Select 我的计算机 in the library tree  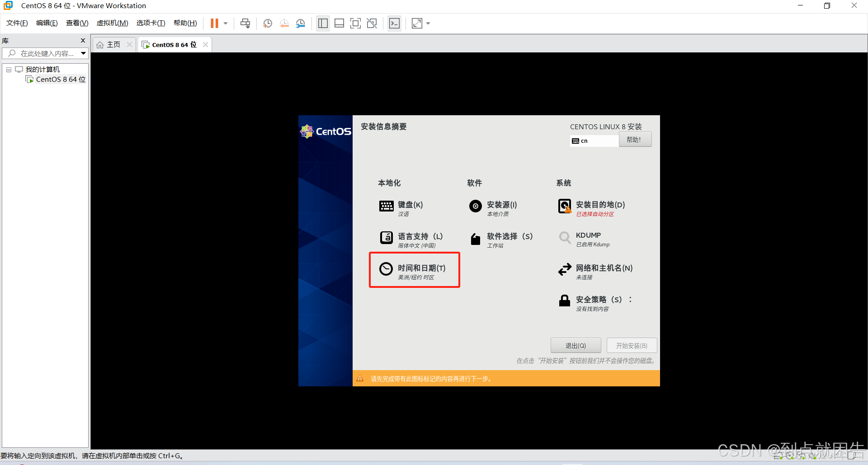point(42,70)
